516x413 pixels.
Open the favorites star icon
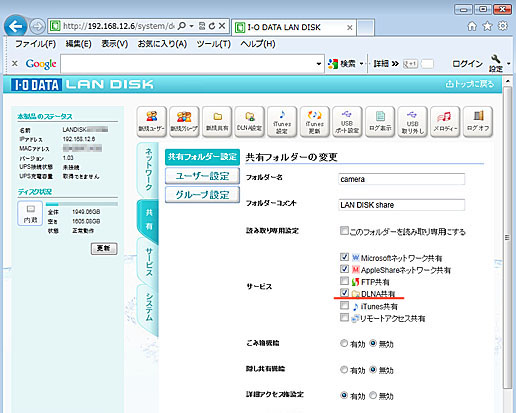[487, 26]
